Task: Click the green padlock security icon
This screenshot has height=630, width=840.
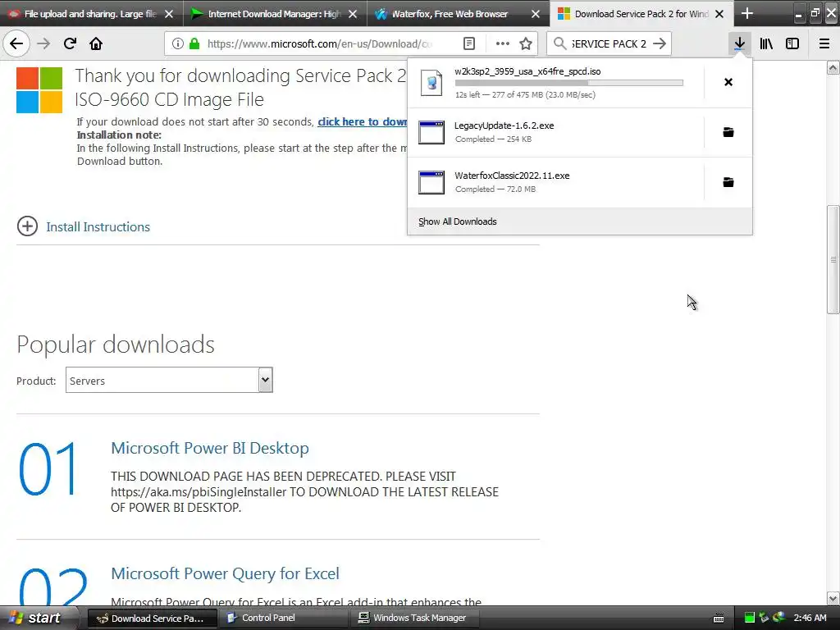Action: pyautogui.click(x=194, y=43)
